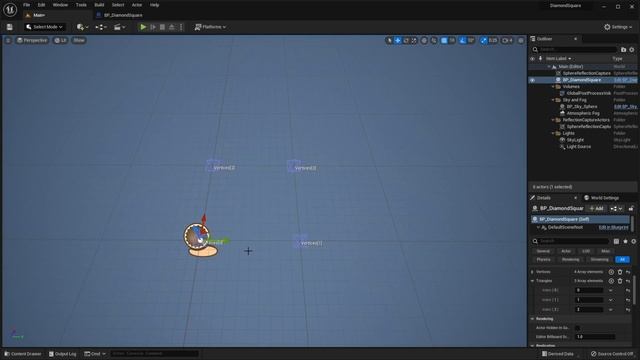The image size is (640, 360).
Task: Click the skip frame button next to Play
Action: pos(153,27)
